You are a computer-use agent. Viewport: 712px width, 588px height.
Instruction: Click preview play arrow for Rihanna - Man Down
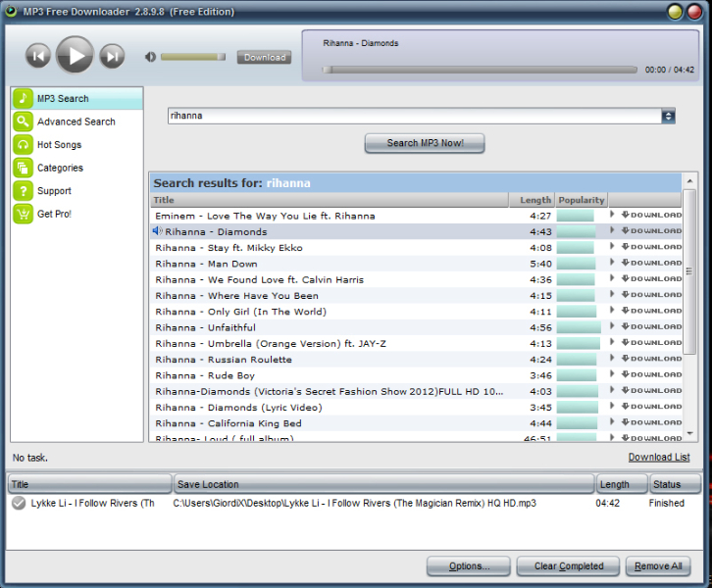612,264
